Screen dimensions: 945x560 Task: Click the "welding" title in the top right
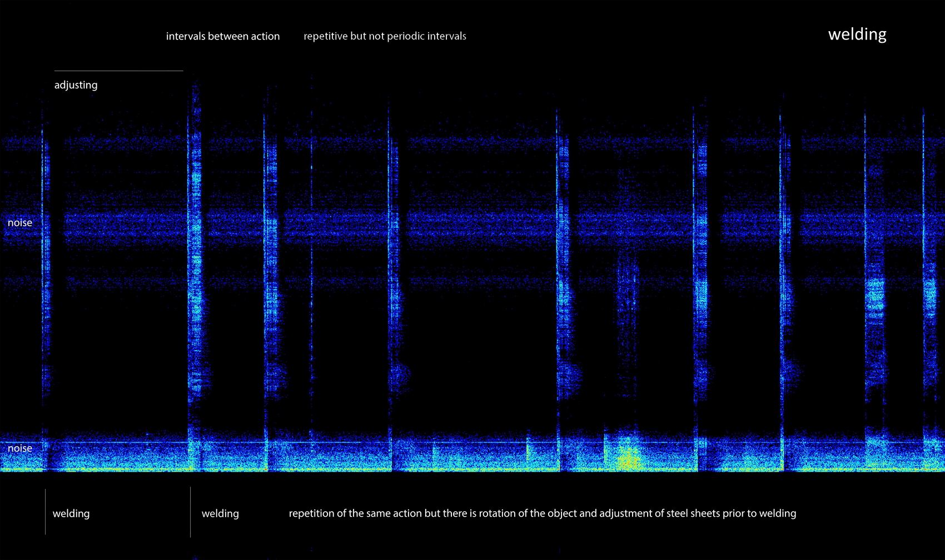(x=857, y=34)
